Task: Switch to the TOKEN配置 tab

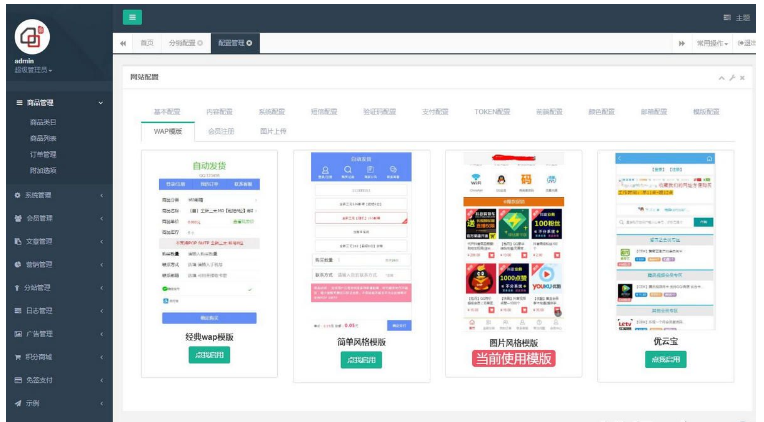Action: (492, 112)
